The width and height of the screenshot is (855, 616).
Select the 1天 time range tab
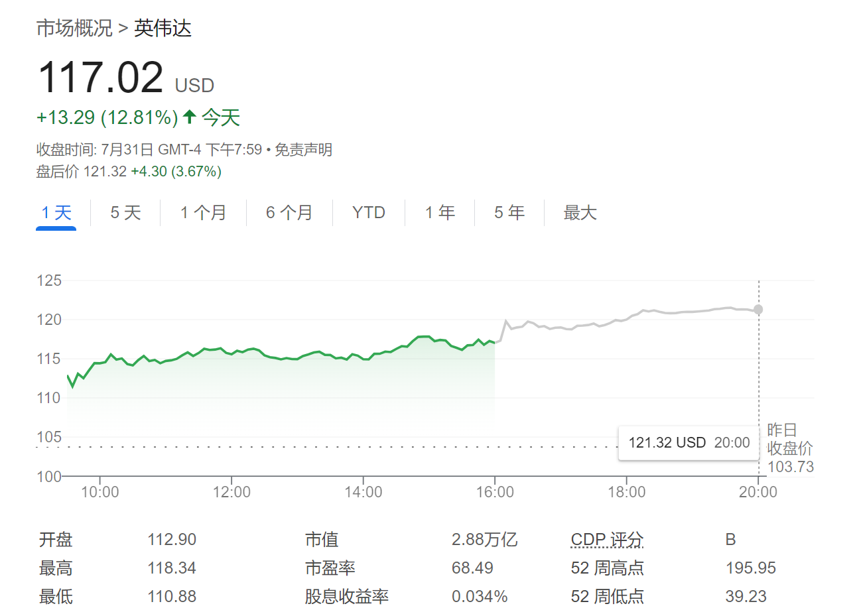[56, 212]
